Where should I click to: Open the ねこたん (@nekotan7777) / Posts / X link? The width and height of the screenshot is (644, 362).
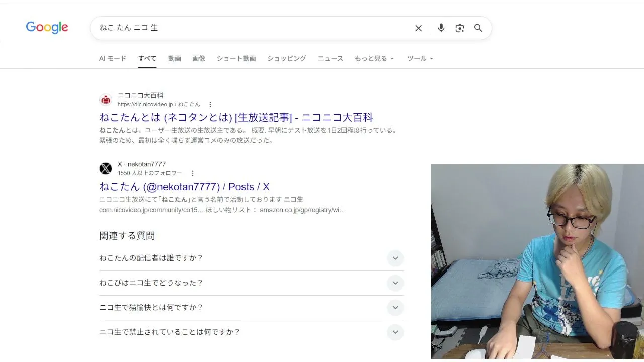[184, 186]
